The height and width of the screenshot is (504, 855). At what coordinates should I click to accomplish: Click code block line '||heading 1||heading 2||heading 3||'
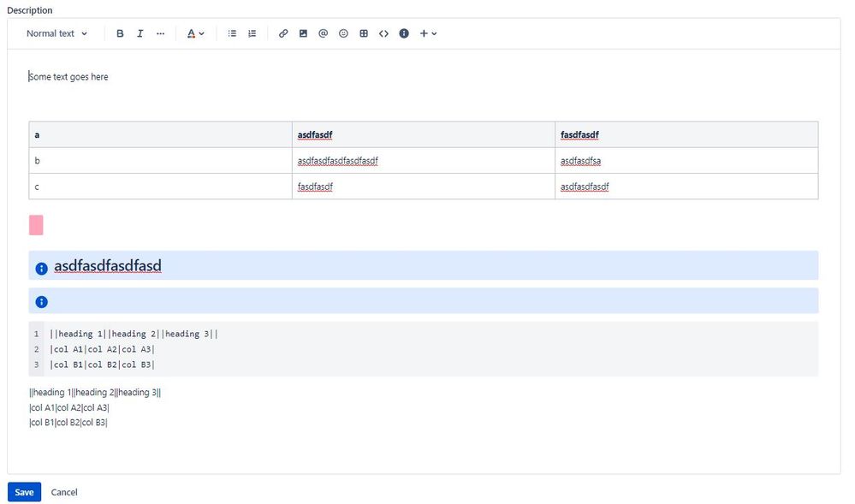[x=134, y=334]
